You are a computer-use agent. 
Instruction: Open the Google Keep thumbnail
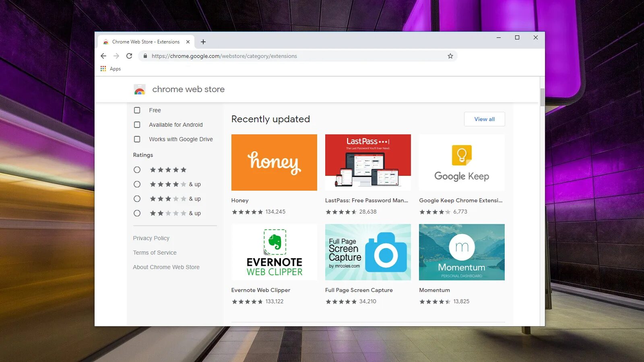point(462,162)
